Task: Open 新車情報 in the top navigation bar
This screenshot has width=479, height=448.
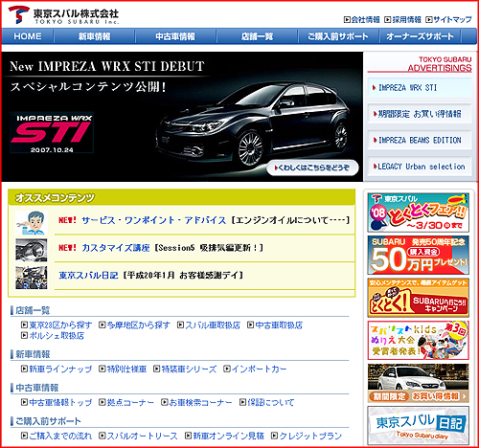Action: click(x=95, y=36)
